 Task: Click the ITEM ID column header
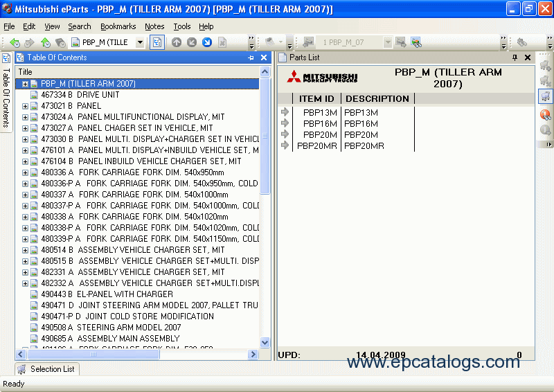[x=316, y=98]
